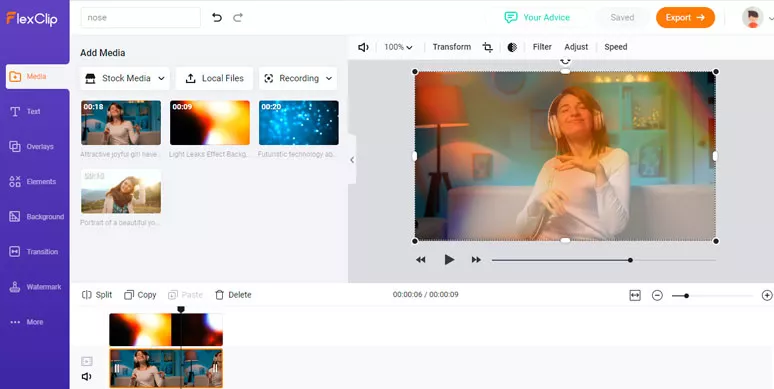Open the Text sidebar tab
Image resolution: width=774 pixels, height=389 pixels.
[x=25, y=112]
